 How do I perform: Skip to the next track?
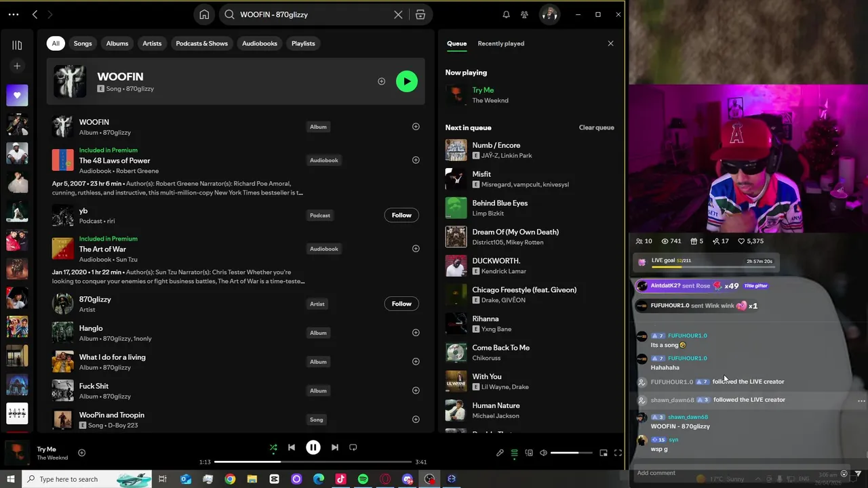(334, 447)
